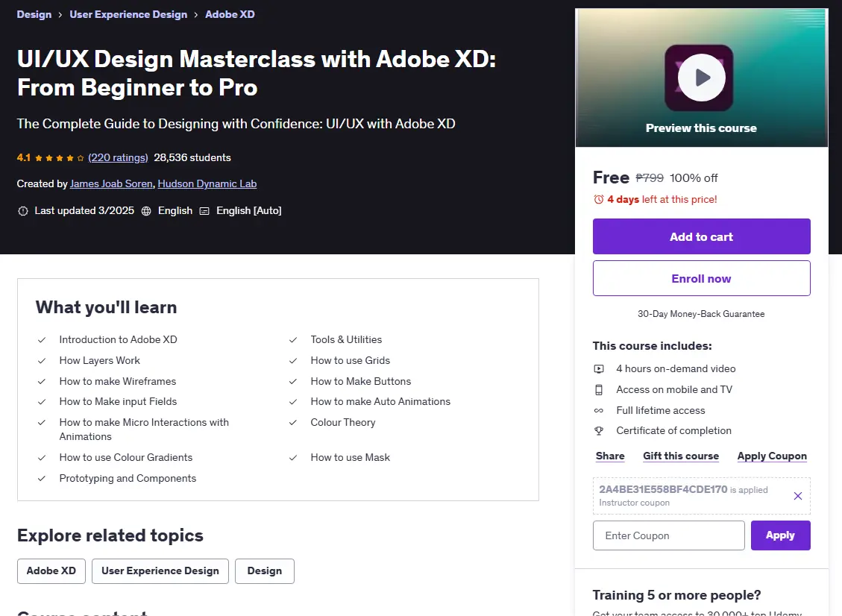Click the 4 hours on-demand video text
This screenshot has width=842, height=616.
(x=676, y=369)
